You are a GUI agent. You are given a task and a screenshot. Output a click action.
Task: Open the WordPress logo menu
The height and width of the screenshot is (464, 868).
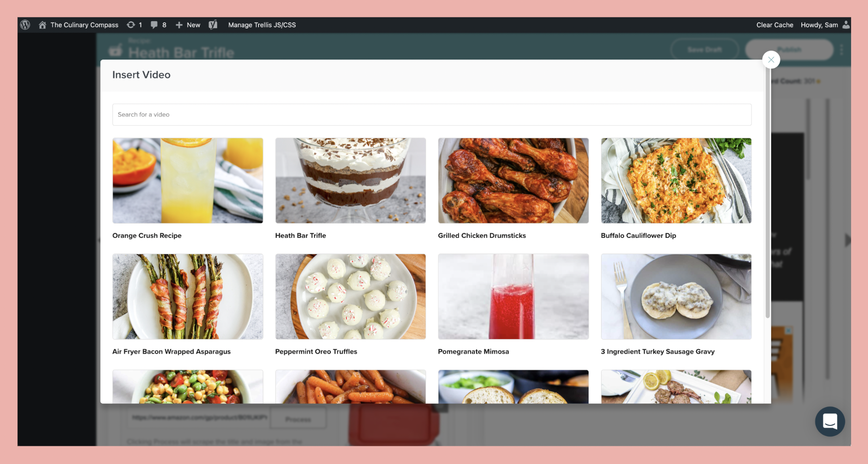coord(25,25)
